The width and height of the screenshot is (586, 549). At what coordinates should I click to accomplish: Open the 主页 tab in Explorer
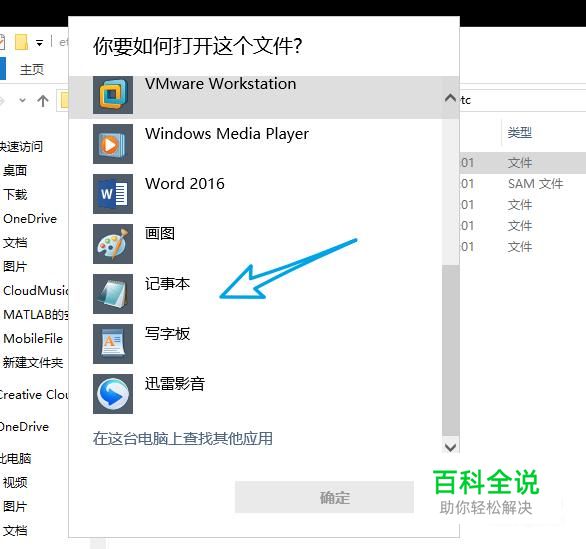(x=32, y=70)
